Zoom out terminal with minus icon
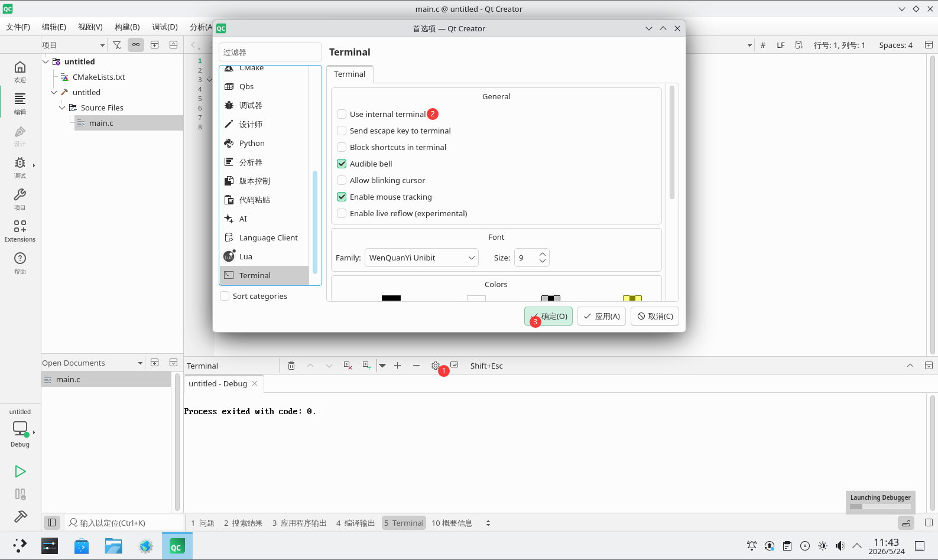Image resolution: width=938 pixels, height=560 pixels. 417,366
